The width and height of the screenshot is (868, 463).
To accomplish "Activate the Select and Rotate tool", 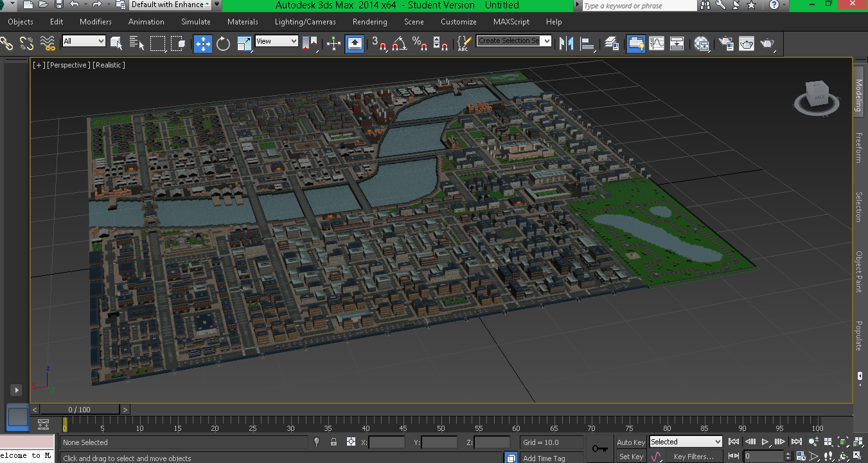I will 224,44.
